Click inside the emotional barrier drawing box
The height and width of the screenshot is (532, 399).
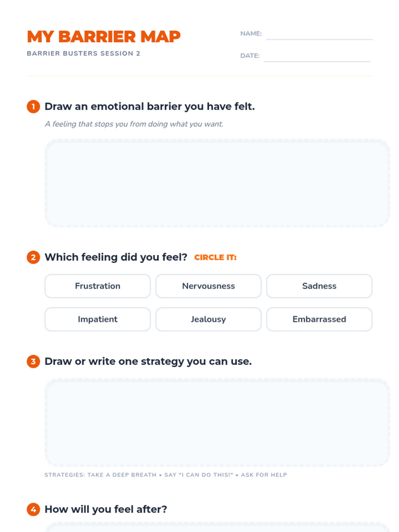[x=217, y=183]
